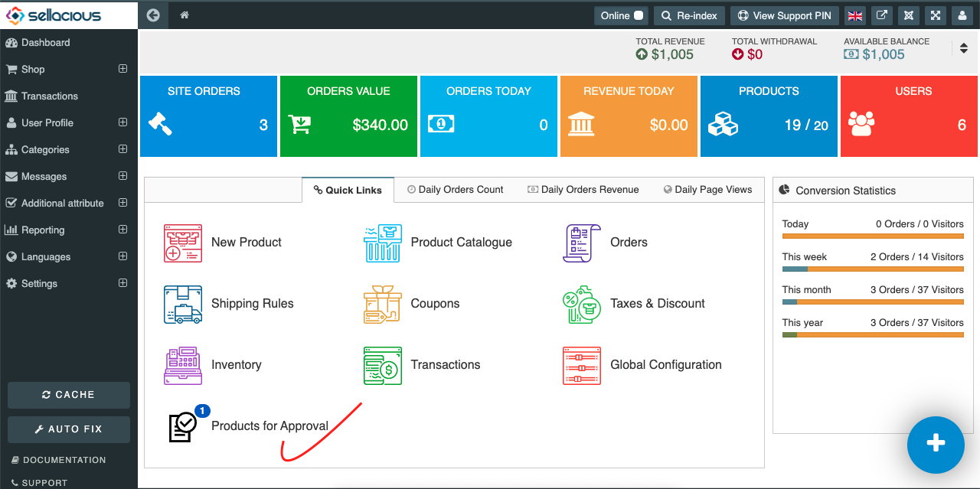Click the Joomla icon in top bar

(909, 15)
